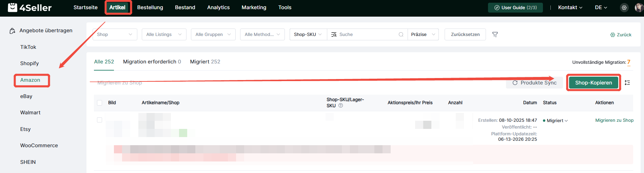Open the Shop dropdown filter
This screenshot has width=644, height=173.
pyautogui.click(x=115, y=35)
